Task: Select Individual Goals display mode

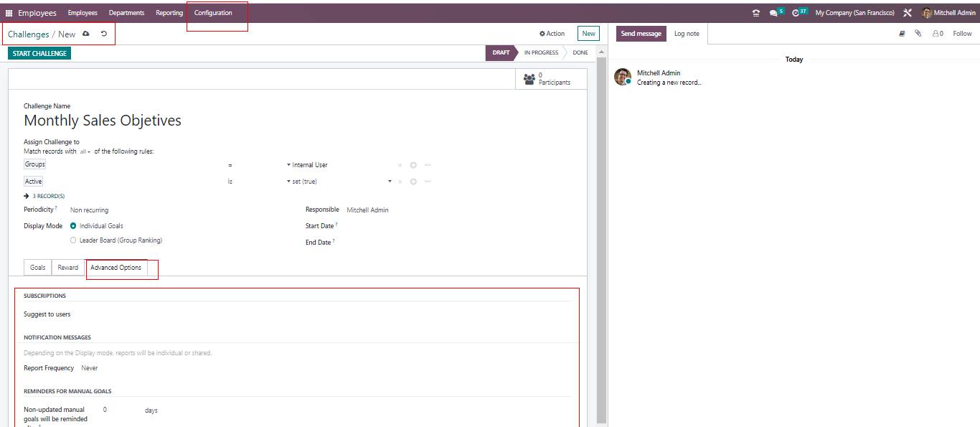Action: click(73, 226)
